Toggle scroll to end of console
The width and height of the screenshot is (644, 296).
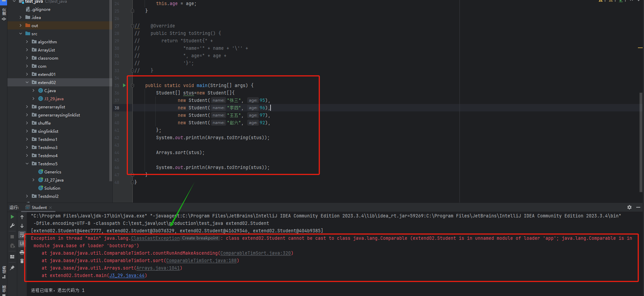22,244
